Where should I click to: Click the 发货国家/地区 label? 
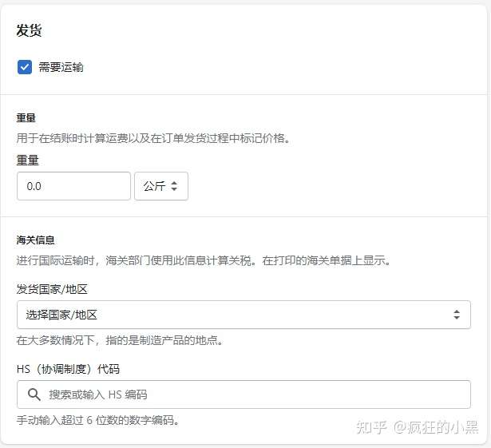tap(52, 289)
